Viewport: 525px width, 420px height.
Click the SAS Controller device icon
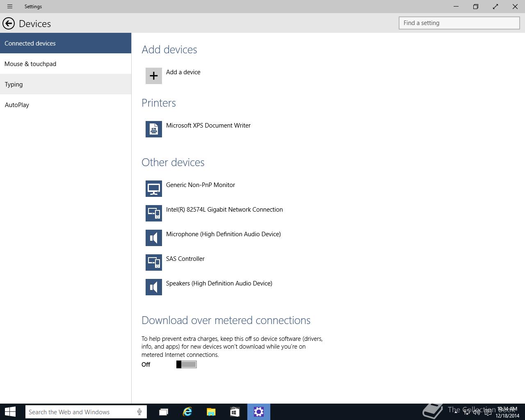pos(154,262)
